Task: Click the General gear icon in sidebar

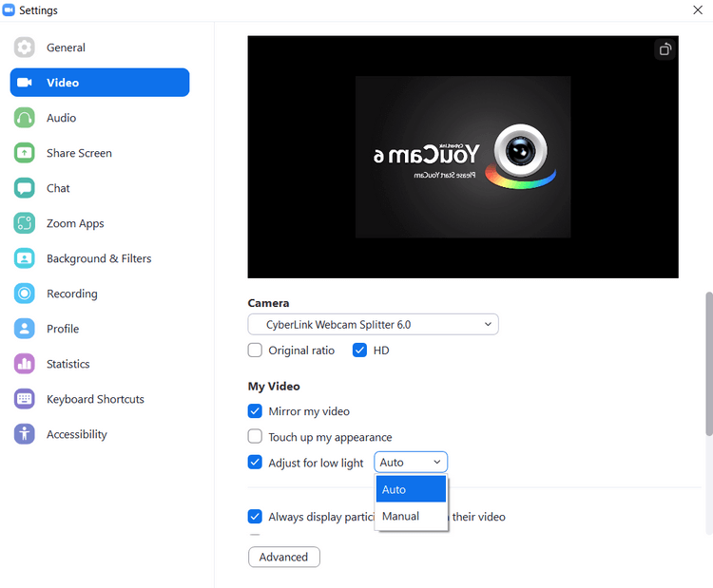Action: tap(25, 47)
